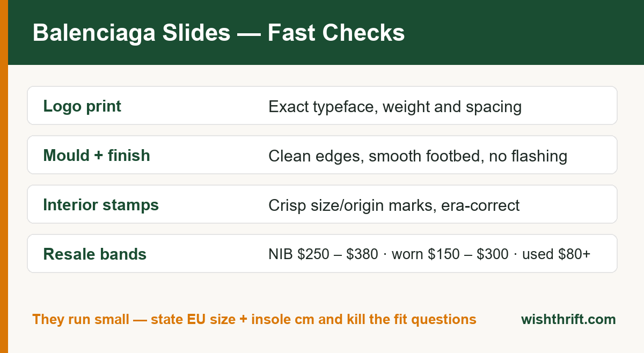Click the worn $150 – $300 price range
Image resolution: width=644 pixels, height=353 pixels.
450,254
